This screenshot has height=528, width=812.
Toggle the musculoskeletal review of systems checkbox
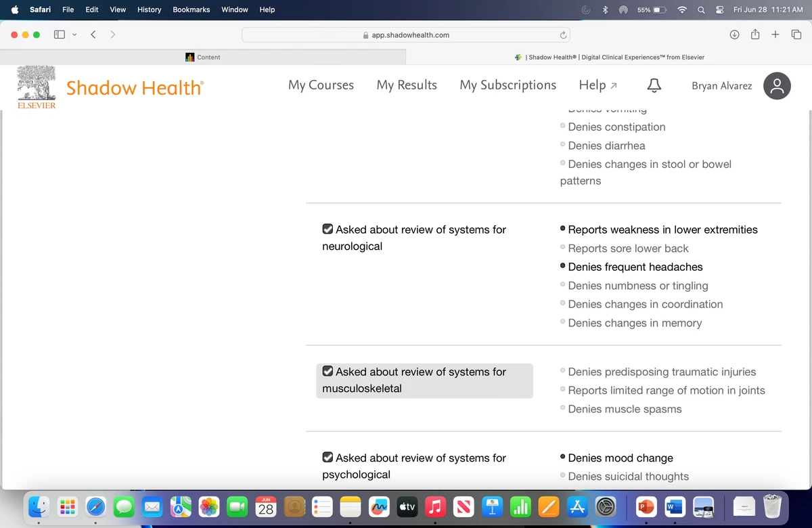[328, 372]
